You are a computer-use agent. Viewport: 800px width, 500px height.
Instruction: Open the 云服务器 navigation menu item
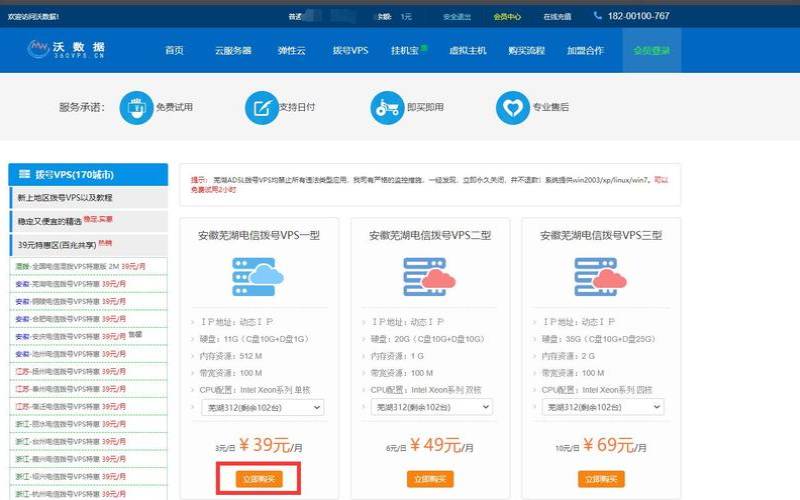tap(233, 50)
